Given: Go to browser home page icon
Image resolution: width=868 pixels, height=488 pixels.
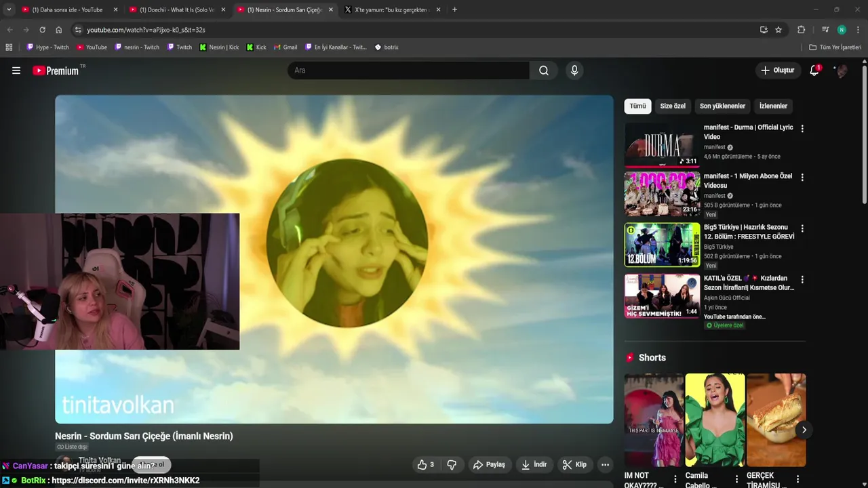Looking at the screenshot, I should click(59, 30).
